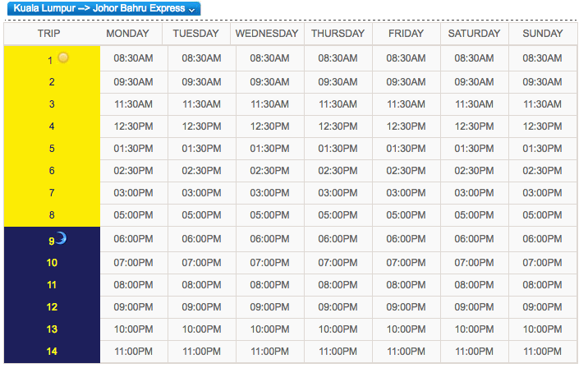
Task: Choose Saturday 10:00PM departure
Action: coord(475,329)
